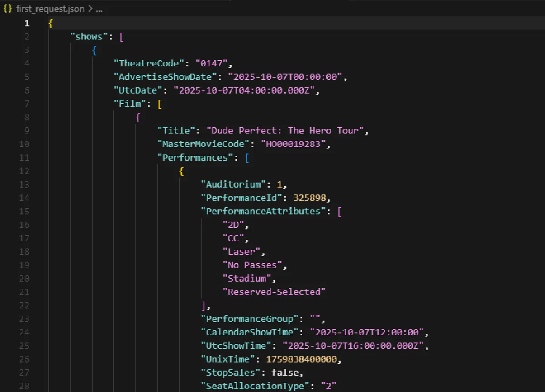Click the "Reserved-Selected" attribute string
Viewport: 545px width, 392px height.
coord(274,292)
